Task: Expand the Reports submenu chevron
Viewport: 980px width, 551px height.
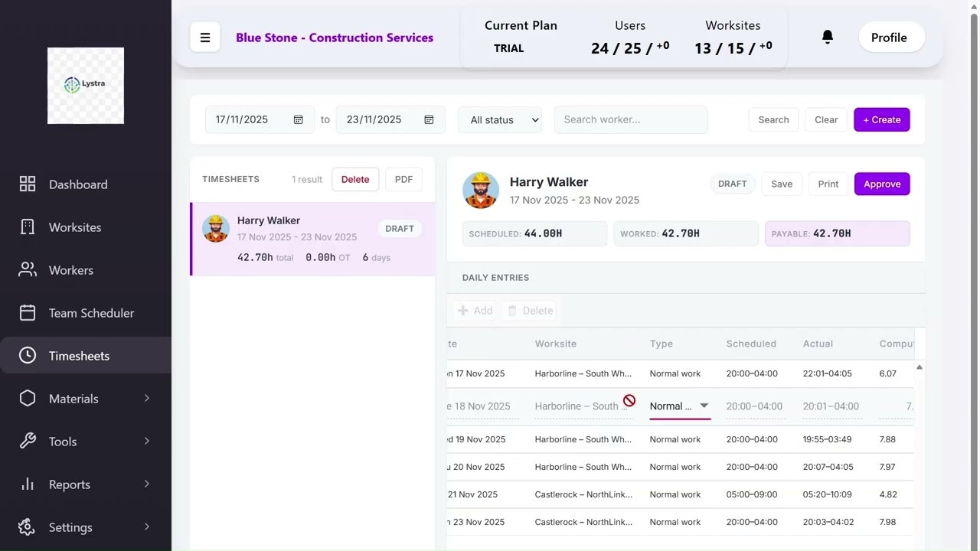Action: pyautogui.click(x=147, y=484)
